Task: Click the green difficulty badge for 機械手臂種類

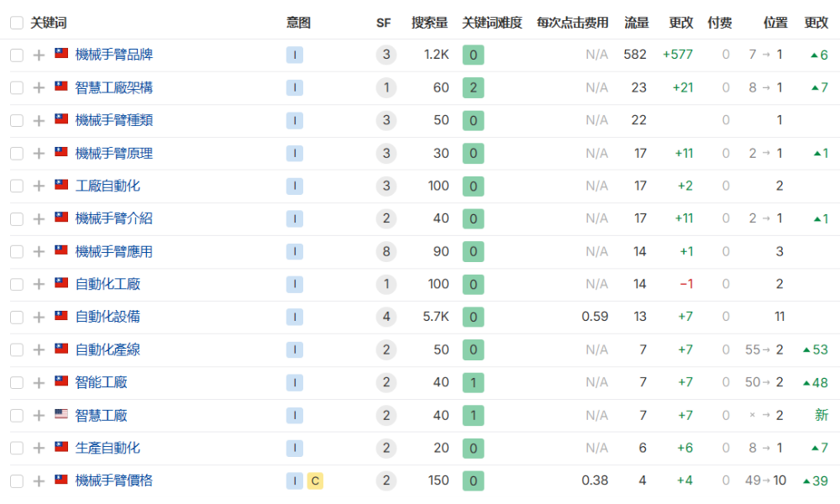Action: (473, 120)
